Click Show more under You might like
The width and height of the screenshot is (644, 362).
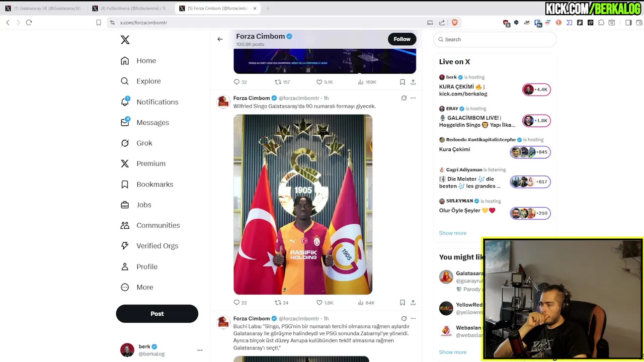[453, 352]
